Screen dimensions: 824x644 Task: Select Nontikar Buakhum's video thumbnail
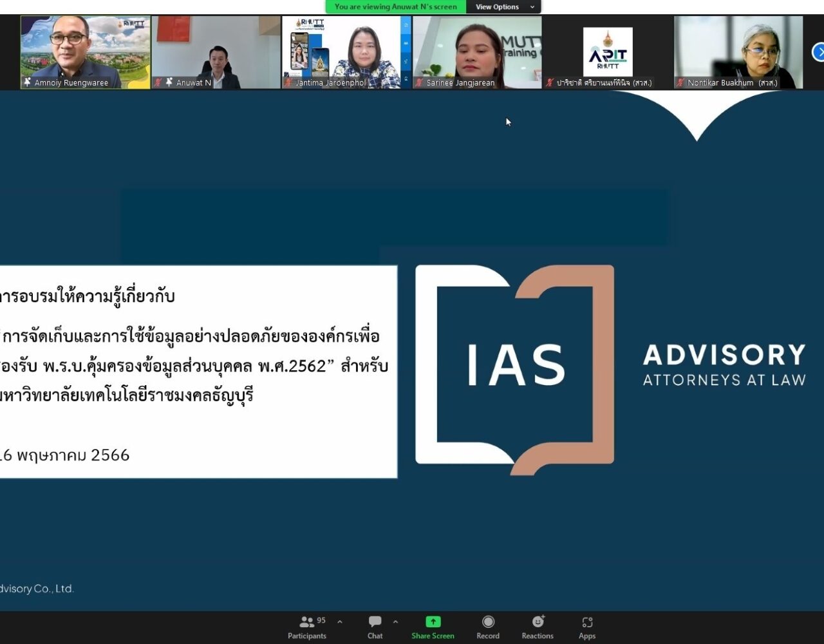pos(738,52)
